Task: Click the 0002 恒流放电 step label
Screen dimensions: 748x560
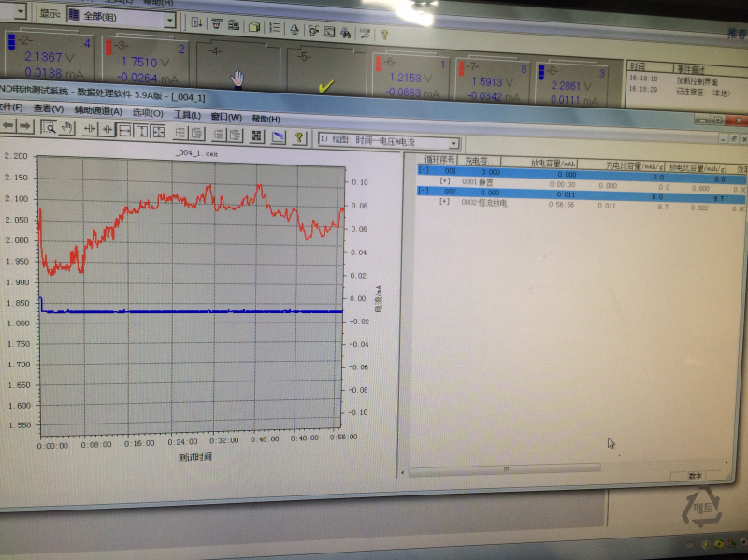Action: [x=483, y=203]
